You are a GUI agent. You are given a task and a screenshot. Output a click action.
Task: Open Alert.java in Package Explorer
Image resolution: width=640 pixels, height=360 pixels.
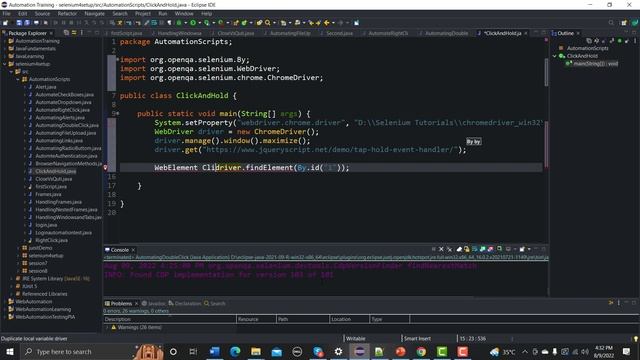(x=46, y=87)
